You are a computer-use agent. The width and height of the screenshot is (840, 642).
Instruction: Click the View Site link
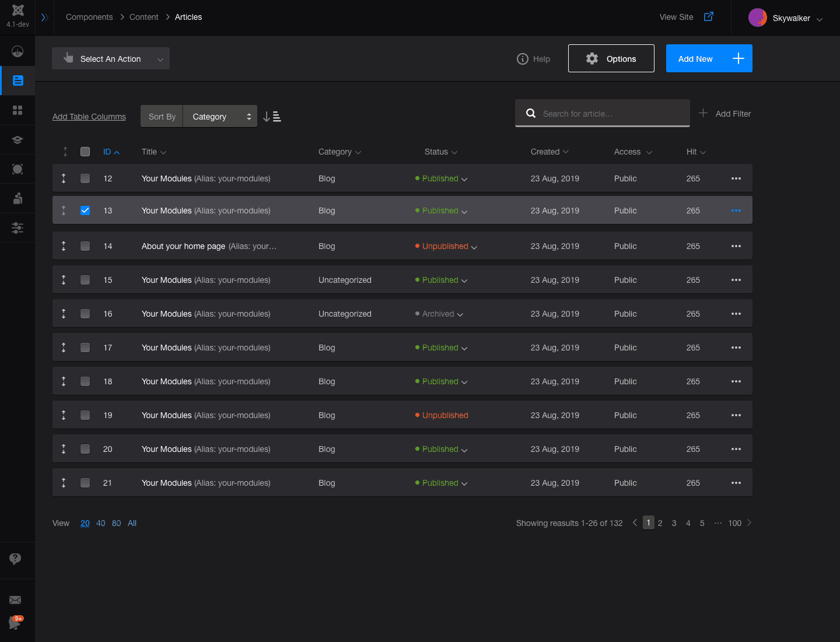(x=677, y=17)
